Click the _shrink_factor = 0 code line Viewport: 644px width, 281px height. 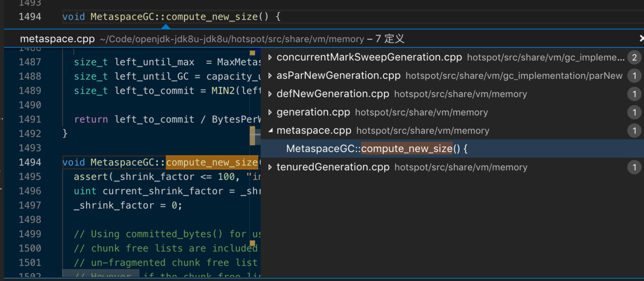coord(128,205)
